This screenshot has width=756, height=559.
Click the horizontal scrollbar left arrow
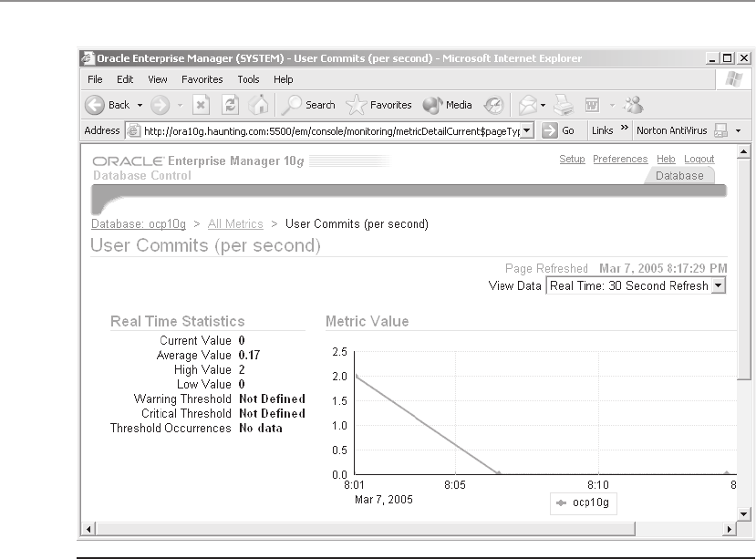tap(88, 529)
